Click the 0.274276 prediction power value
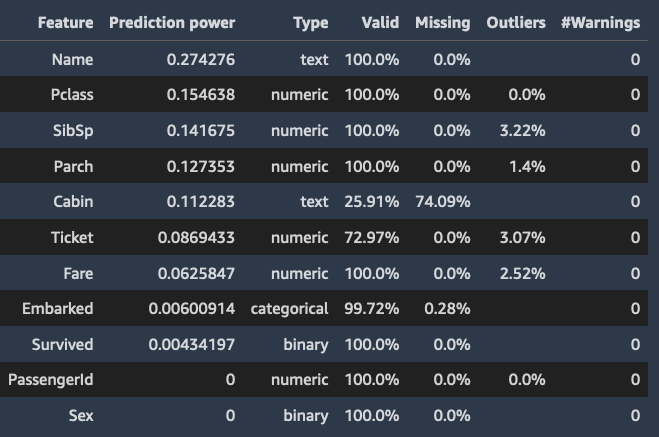 tap(201, 59)
